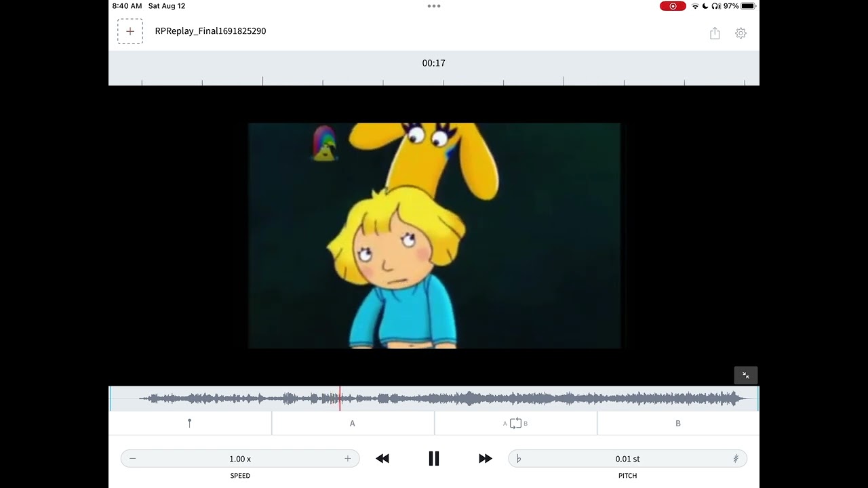Exit fullscreen video with collapse icon
Viewport: 868px width, 488px height.
[x=746, y=375]
